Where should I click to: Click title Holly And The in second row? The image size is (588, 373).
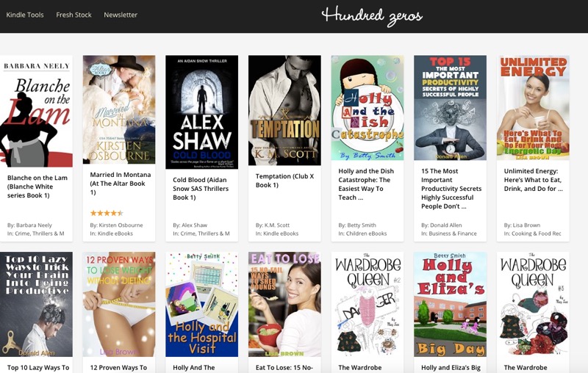(x=194, y=368)
